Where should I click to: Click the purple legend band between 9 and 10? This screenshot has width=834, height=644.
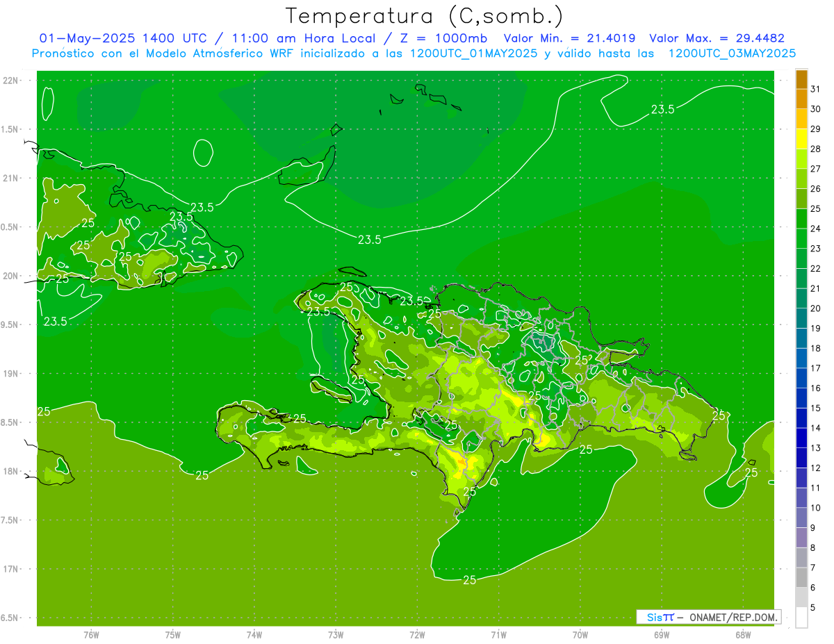[x=801, y=518]
